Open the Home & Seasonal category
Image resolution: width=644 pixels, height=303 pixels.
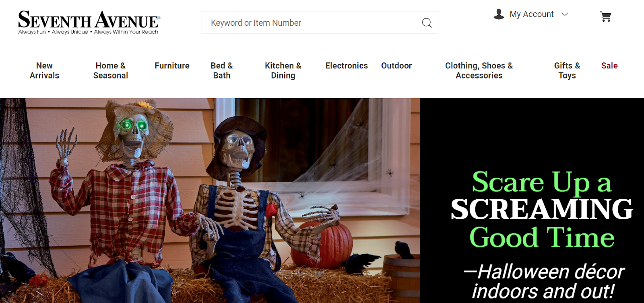tap(111, 70)
